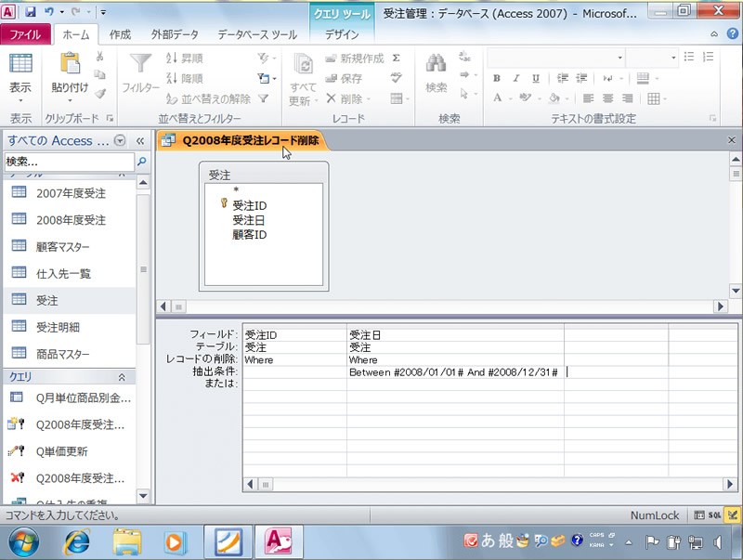This screenshot has width=743, height=560.
Task: Open font name combo box dropdown
Action: click(x=619, y=58)
